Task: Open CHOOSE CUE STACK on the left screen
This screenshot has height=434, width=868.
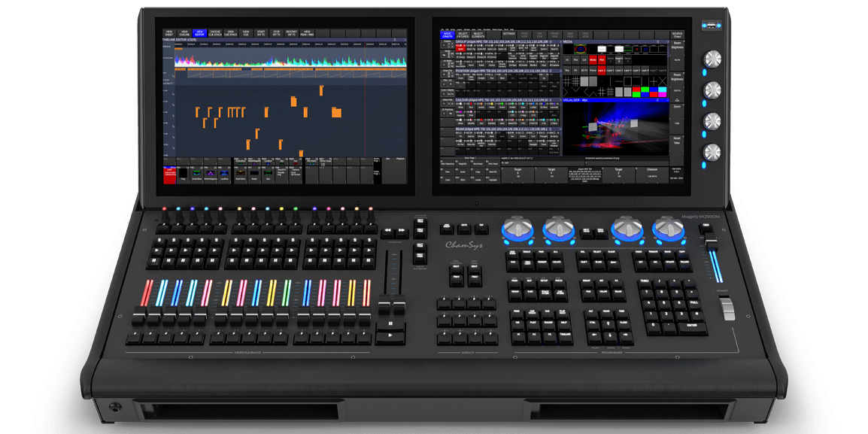Action: point(215,33)
